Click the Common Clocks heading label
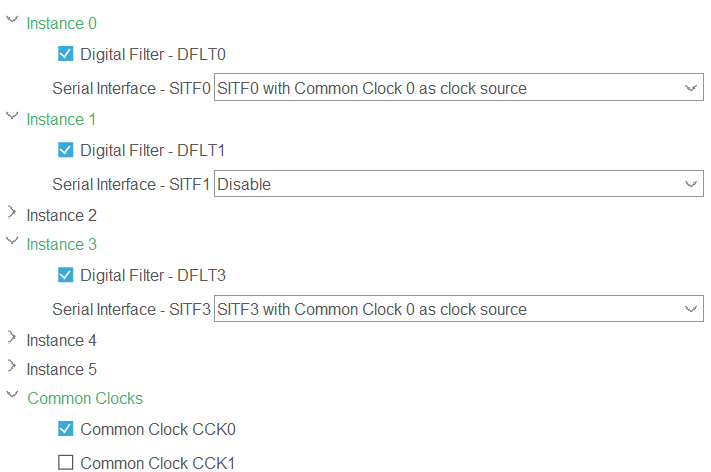The image size is (711, 472). [x=85, y=398]
